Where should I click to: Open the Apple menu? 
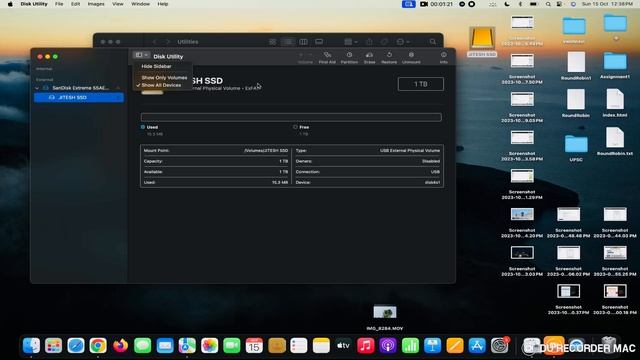(x=10, y=4)
